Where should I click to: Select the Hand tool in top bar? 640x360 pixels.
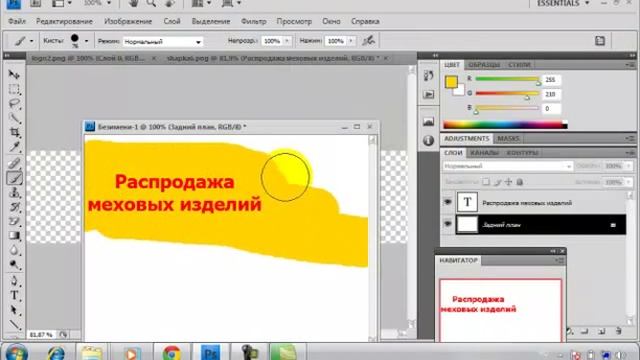133,3
